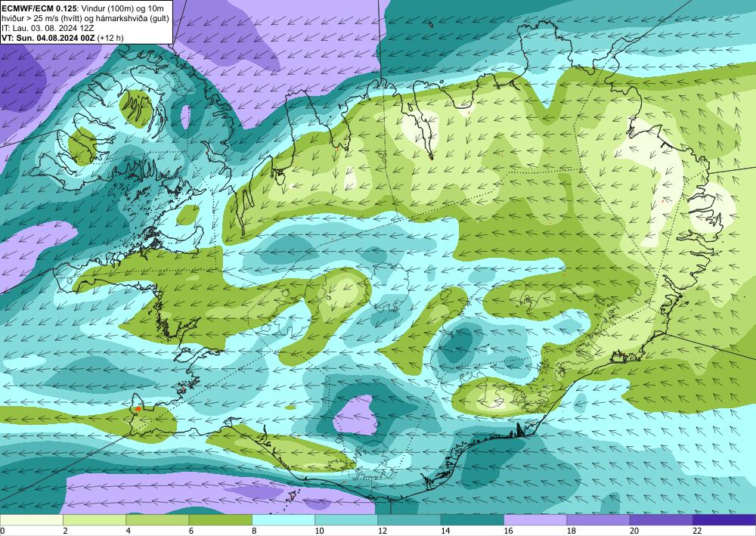Click the '2' label on the wind scale
This screenshot has width=756, height=536.
click(65, 531)
